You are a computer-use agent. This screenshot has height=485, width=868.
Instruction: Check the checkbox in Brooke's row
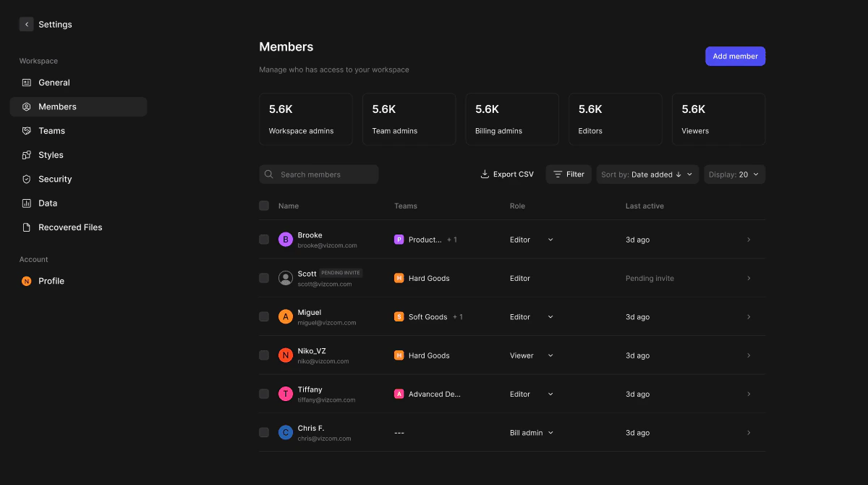point(263,239)
